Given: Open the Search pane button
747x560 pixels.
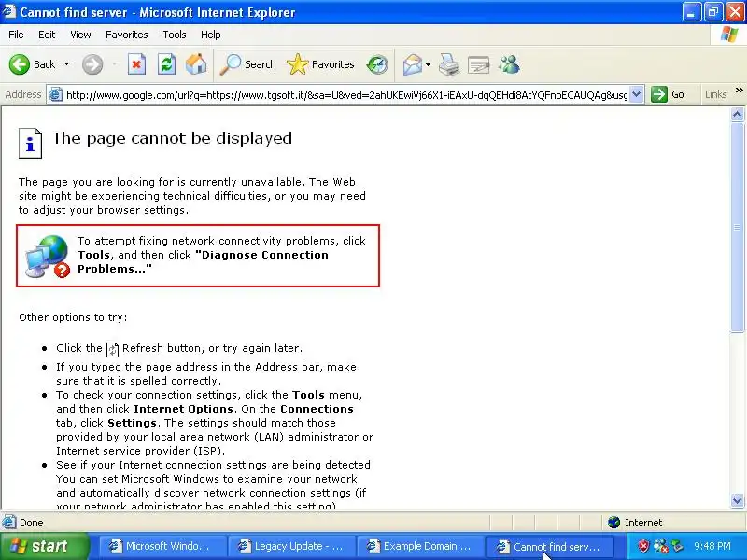Looking at the screenshot, I should [247, 64].
